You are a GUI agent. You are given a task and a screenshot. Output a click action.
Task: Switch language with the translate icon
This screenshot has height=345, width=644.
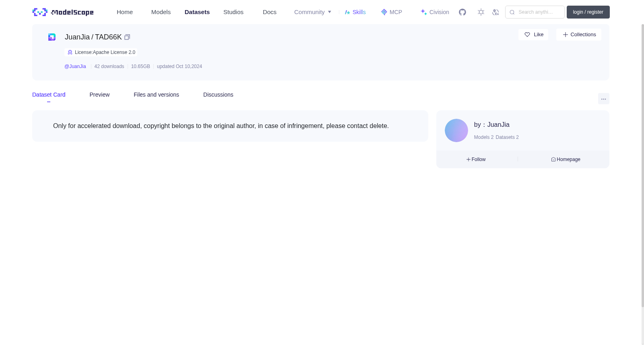click(495, 12)
